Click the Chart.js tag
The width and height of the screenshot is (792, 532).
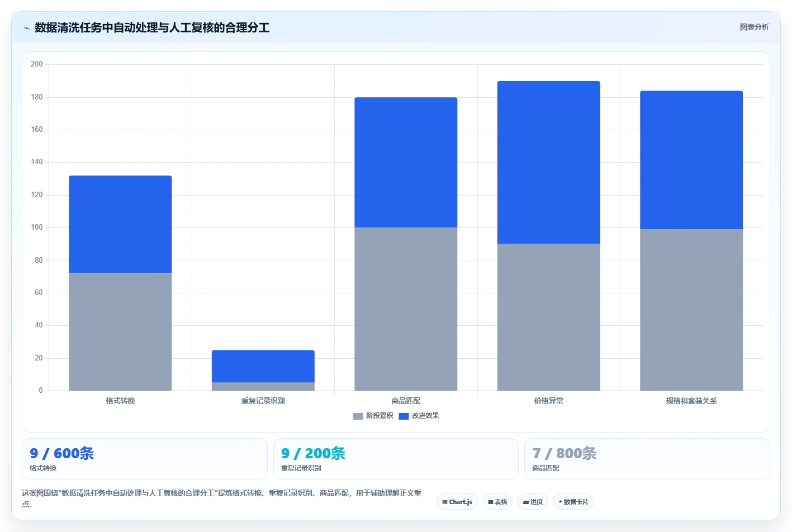tap(457, 502)
